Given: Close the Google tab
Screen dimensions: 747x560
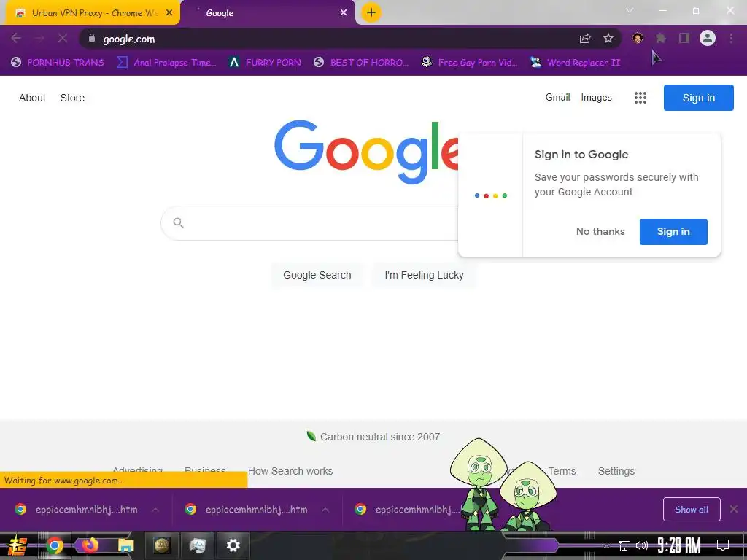Looking at the screenshot, I should click(344, 13).
